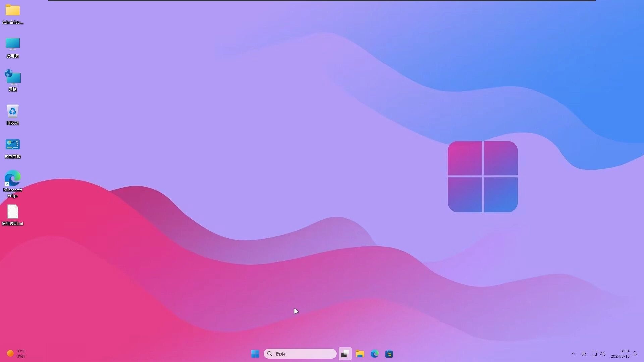The image size is (644, 362).
Task: Select the Microsoft Edge desktop shortcut
Action: click(x=13, y=184)
